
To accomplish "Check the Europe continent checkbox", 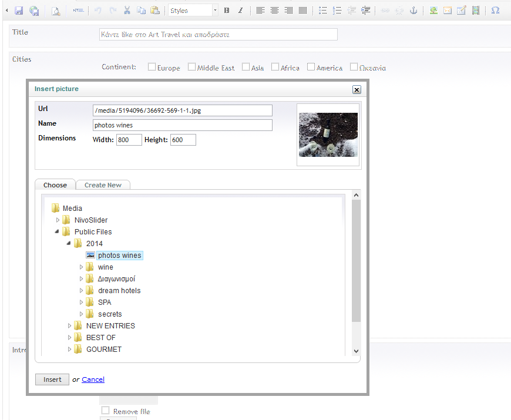I will click(152, 66).
